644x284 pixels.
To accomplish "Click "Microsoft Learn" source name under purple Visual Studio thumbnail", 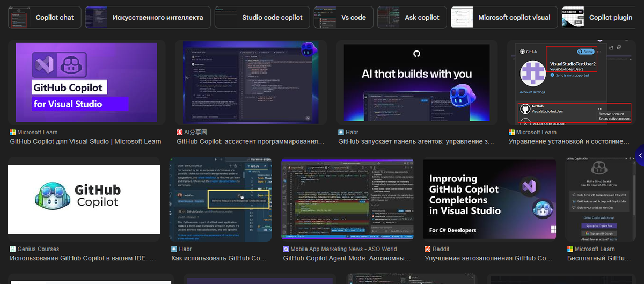I will click(38, 132).
